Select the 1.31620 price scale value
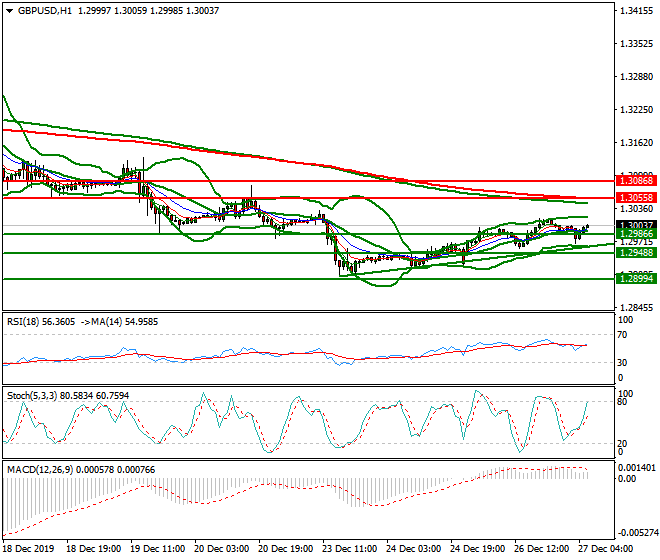 click(637, 143)
